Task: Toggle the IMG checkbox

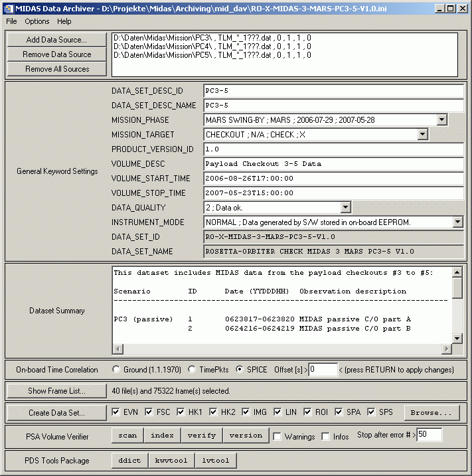Action: [x=246, y=412]
